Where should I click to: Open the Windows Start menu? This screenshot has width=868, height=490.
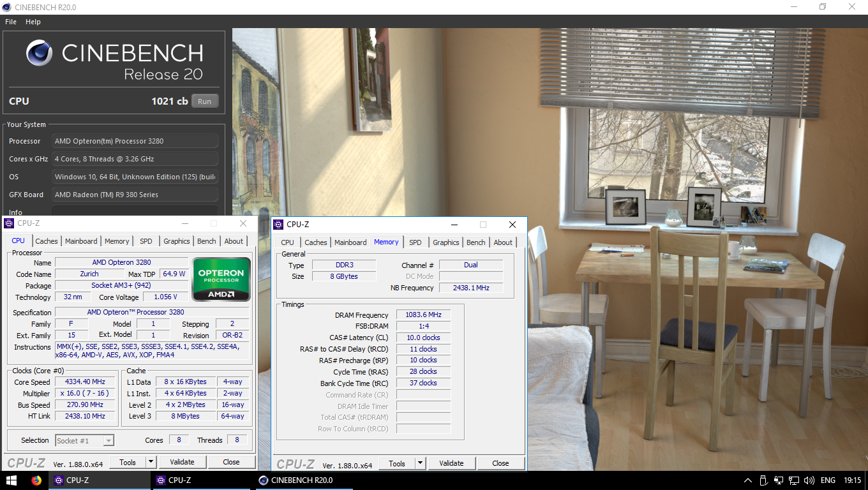pos(11,480)
